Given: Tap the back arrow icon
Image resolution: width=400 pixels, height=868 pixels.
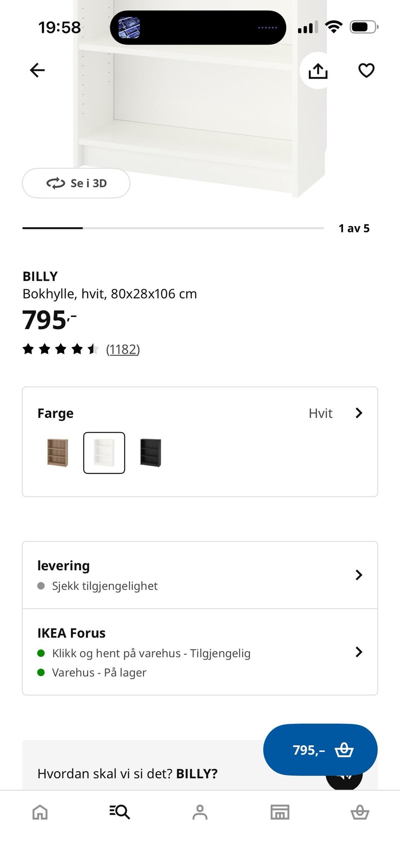Looking at the screenshot, I should (x=37, y=70).
